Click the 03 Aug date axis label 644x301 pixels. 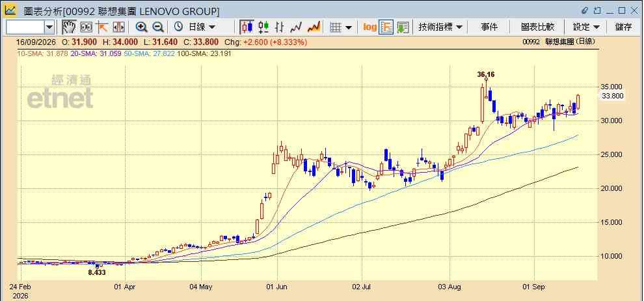(449, 287)
